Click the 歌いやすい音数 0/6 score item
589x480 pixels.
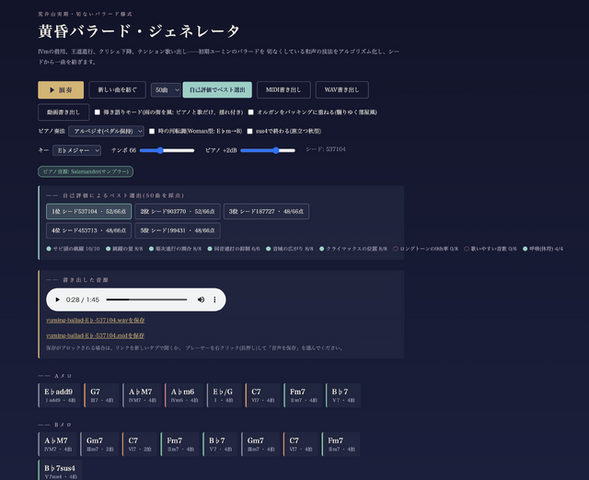click(x=491, y=249)
